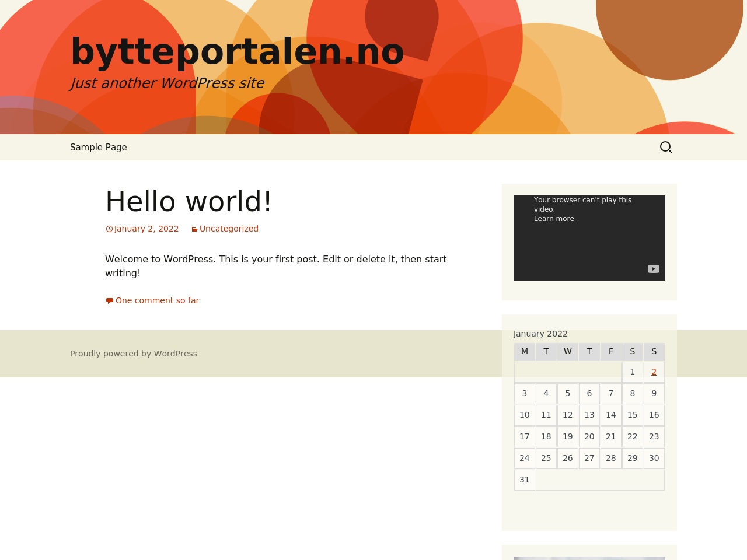Image resolution: width=747 pixels, height=560 pixels.
Task: Select calendar day 31
Action: [x=525, y=480]
